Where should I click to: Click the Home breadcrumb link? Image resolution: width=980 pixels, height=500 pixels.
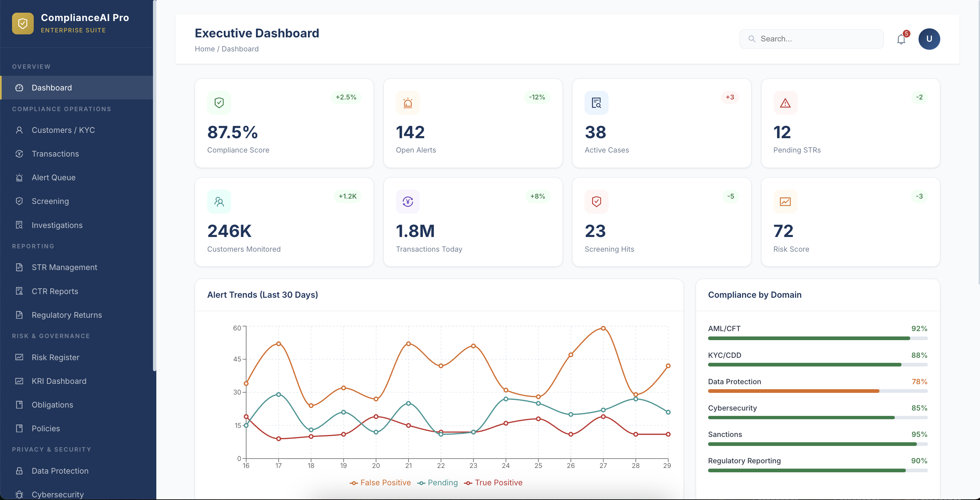point(204,49)
